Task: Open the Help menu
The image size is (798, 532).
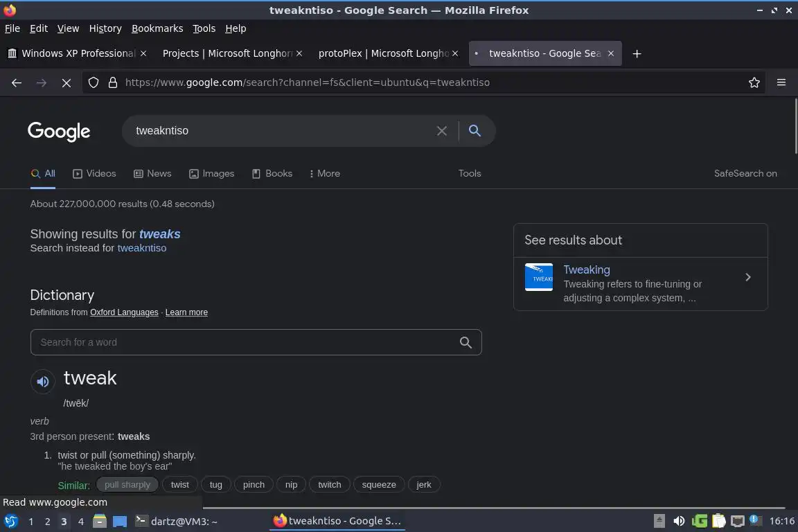Action: 236,28
